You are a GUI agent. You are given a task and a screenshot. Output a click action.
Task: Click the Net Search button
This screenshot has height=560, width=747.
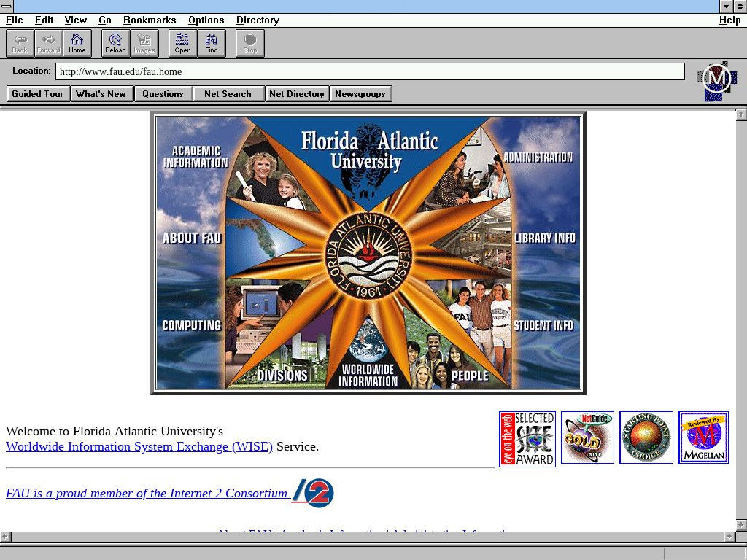point(228,94)
